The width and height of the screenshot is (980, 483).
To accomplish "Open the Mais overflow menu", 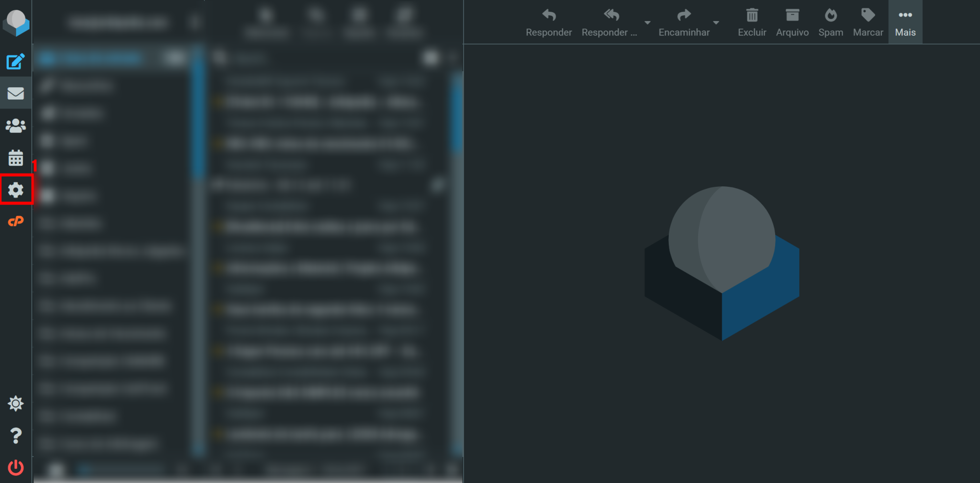I will [905, 22].
